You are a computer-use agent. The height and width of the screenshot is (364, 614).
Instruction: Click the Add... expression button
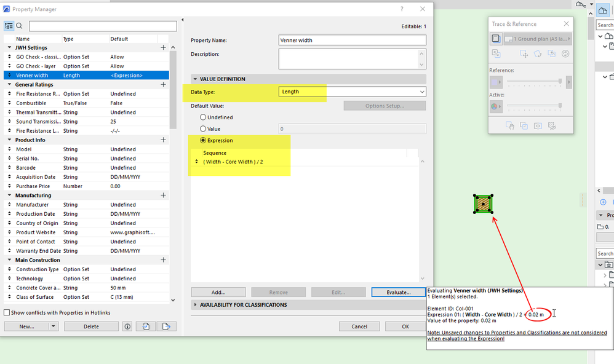click(218, 293)
